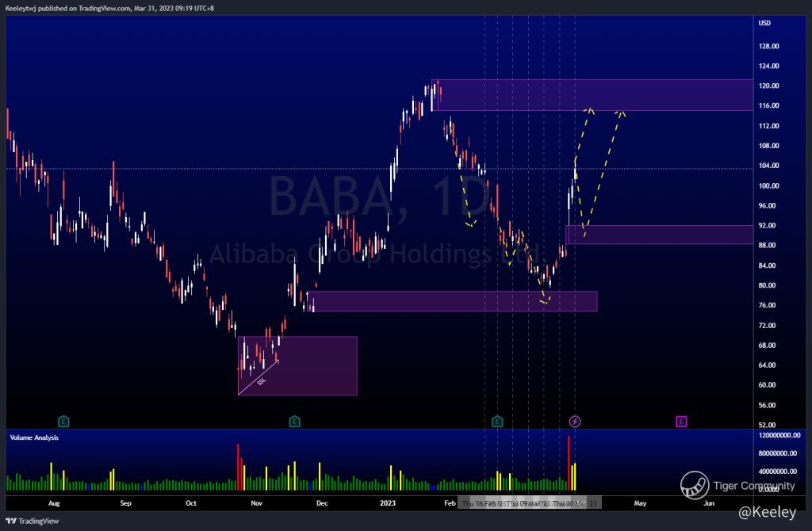Click the 84.00 price axis label

767,265
